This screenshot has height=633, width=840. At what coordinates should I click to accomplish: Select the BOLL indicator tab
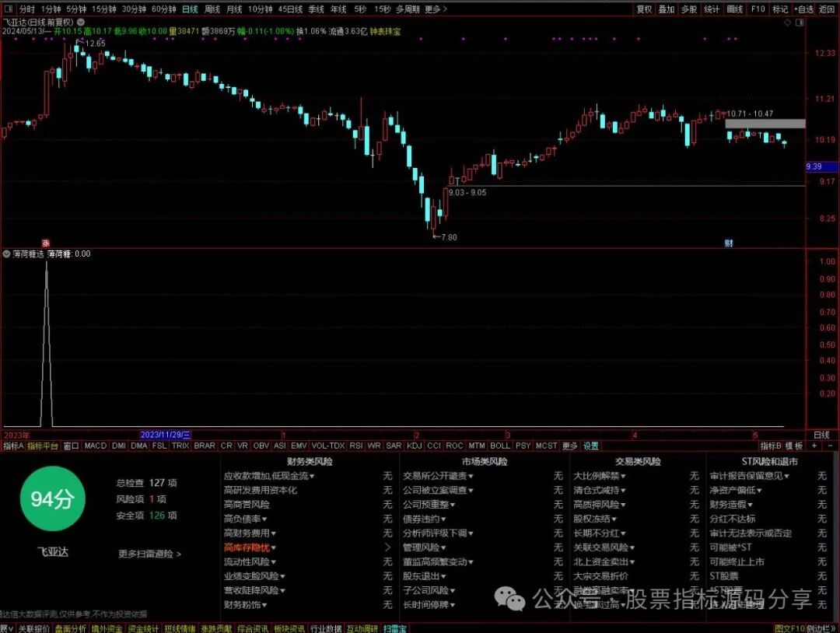pyautogui.click(x=500, y=446)
